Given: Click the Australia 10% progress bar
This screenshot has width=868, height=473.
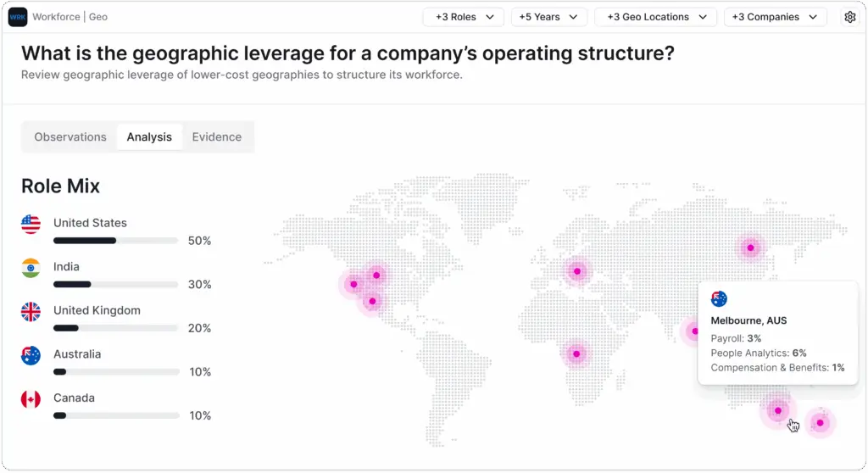Looking at the screenshot, I should point(116,372).
